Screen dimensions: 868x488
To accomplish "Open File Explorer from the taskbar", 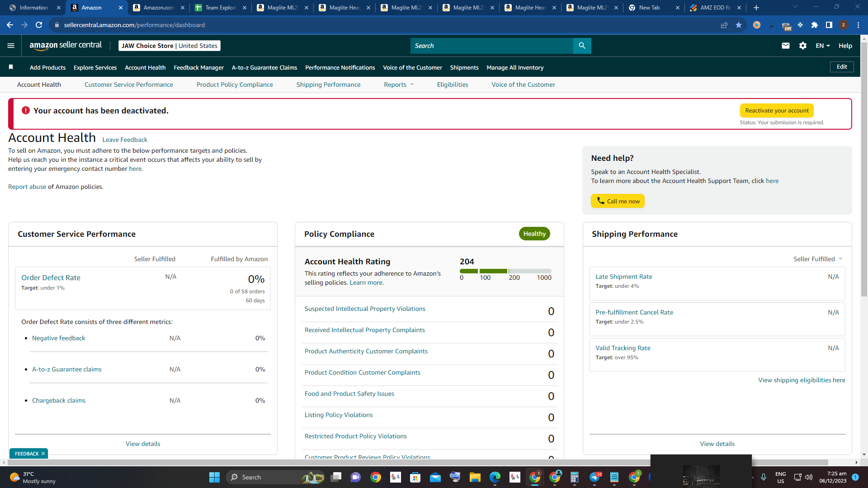I will pyautogui.click(x=475, y=477).
